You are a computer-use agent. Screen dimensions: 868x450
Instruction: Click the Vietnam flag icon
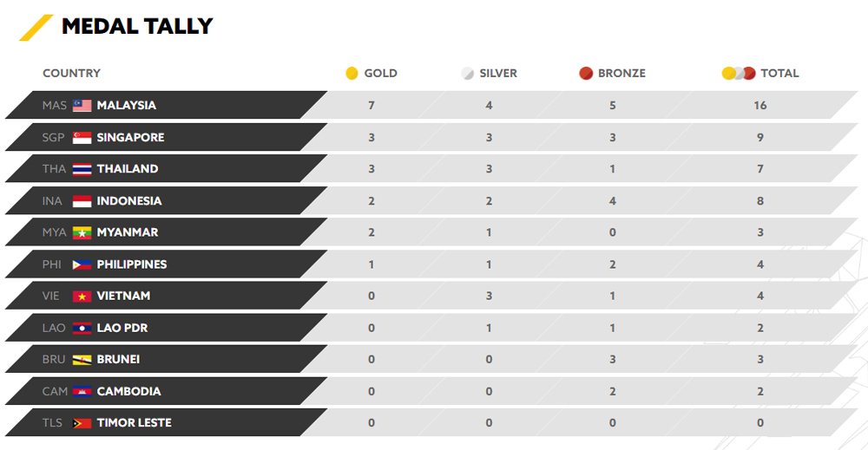coord(82,296)
